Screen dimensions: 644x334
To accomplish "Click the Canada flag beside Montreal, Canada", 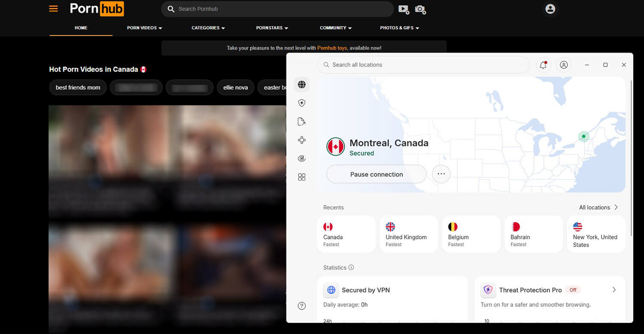I will [335, 147].
